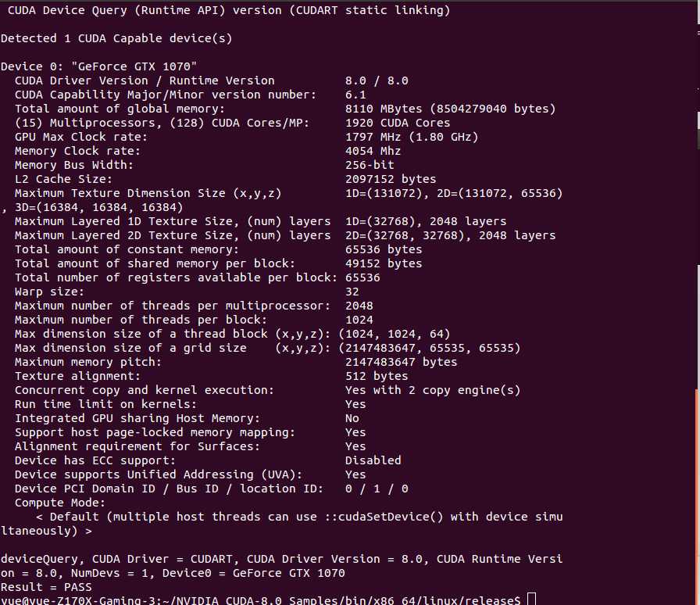The width and height of the screenshot is (700, 605).
Task: Click the 'Detected 1 CUDA Capable device(s)' line
Action: point(116,38)
